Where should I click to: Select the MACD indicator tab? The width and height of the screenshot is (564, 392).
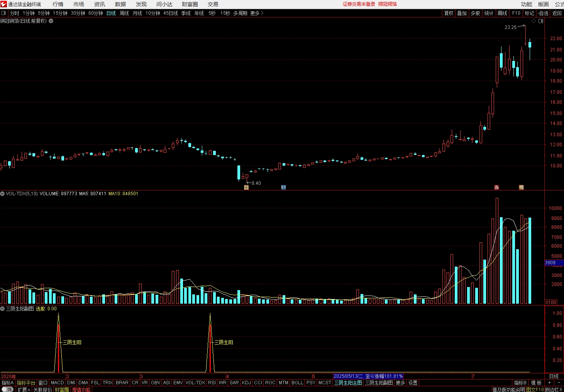click(x=57, y=383)
